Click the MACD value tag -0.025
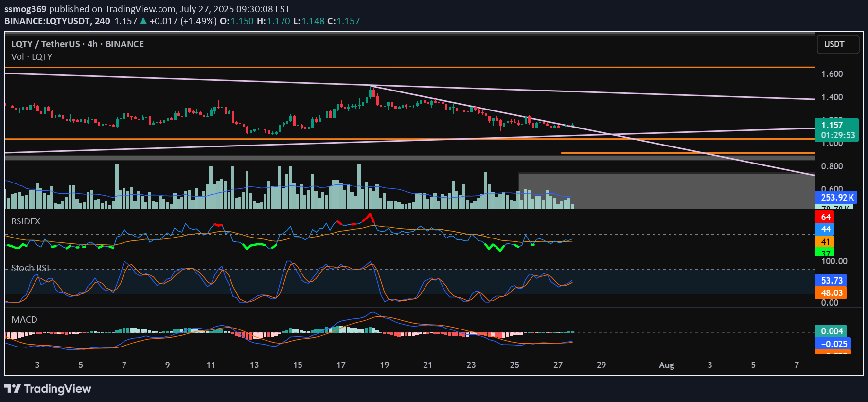 point(833,344)
